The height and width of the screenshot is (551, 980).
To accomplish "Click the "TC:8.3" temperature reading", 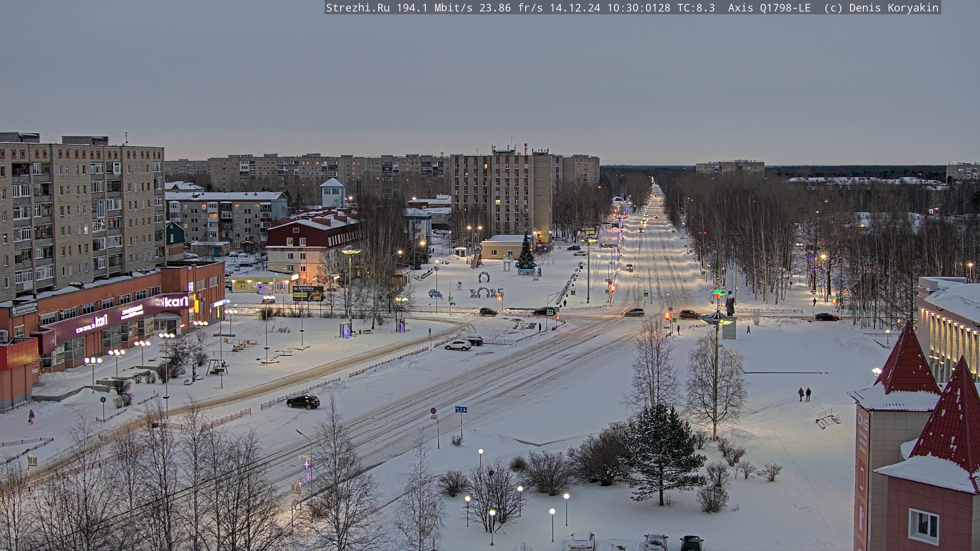I will (x=696, y=8).
